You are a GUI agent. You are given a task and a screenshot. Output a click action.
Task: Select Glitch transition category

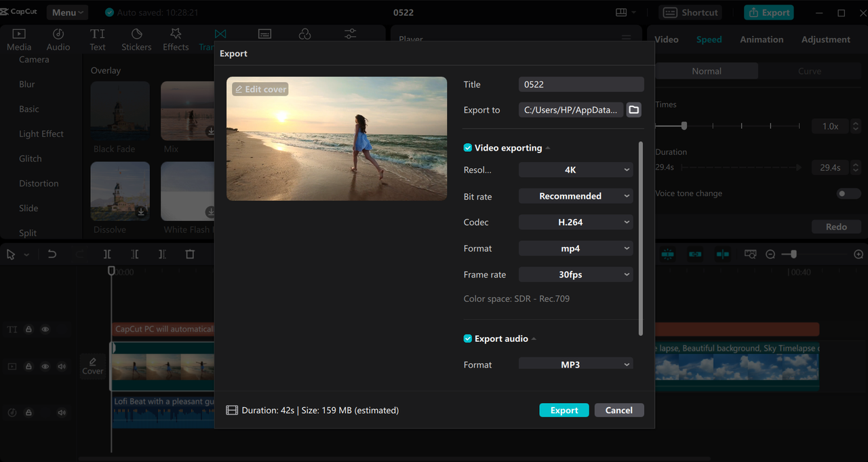(x=31, y=159)
